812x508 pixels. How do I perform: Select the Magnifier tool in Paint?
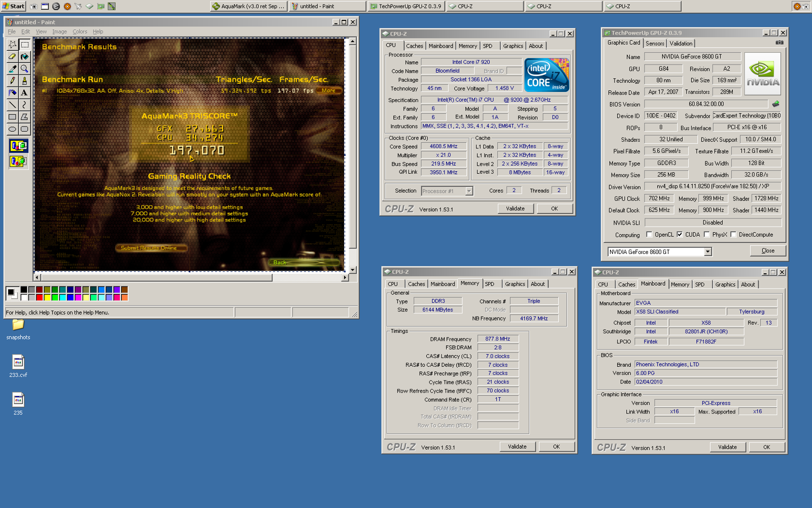[x=24, y=69]
